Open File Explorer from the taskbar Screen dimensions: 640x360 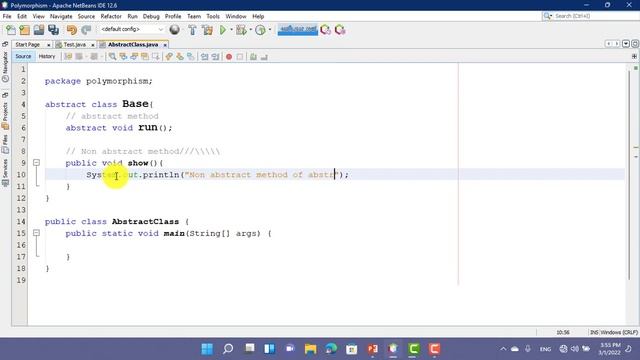(311, 349)
